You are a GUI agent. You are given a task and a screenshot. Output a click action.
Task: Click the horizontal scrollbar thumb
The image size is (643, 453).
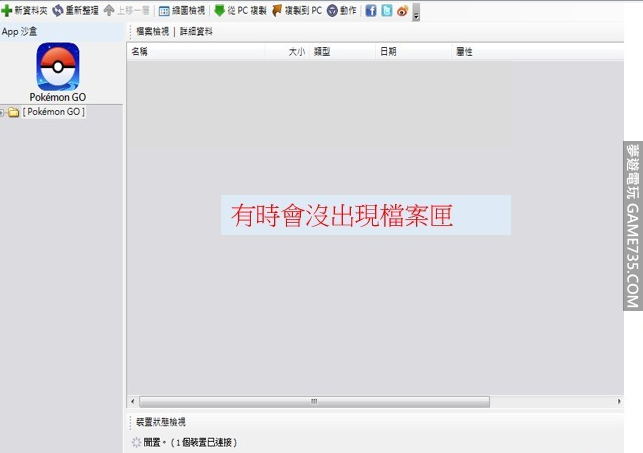click(314, 401)
